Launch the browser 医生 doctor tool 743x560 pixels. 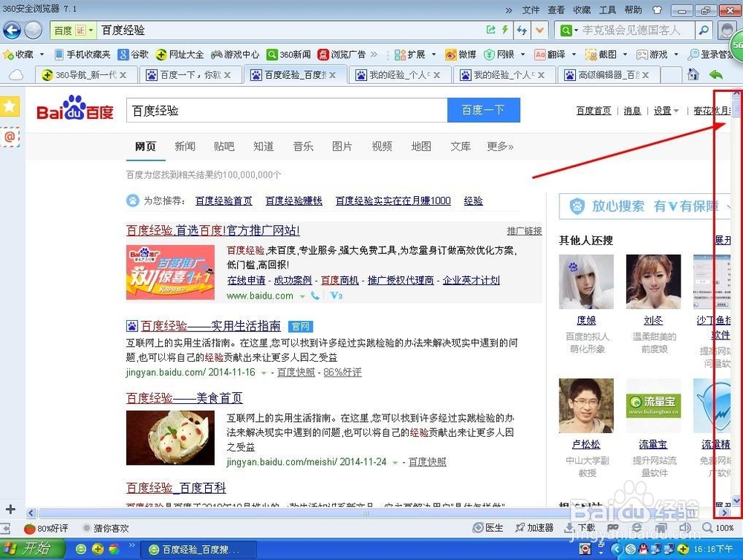(493, 528)
